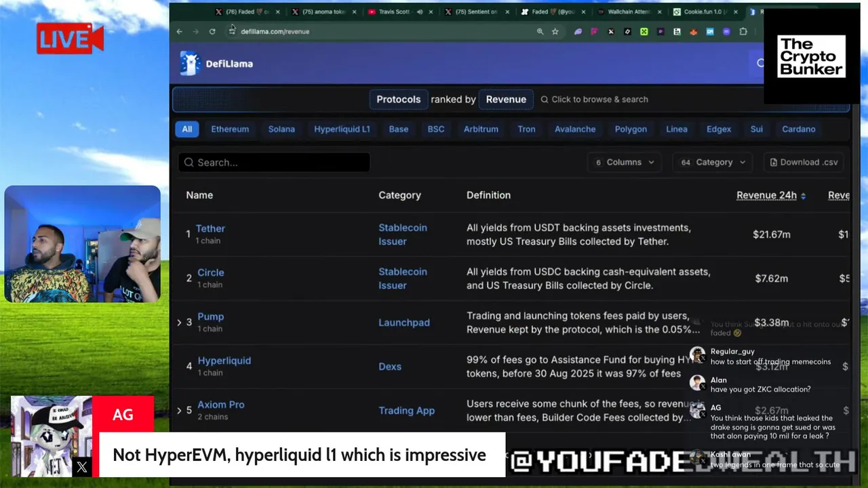Screen dimensions: 868x488
Task: Filter by Tron chain
Action: click(x=526, y=129)
